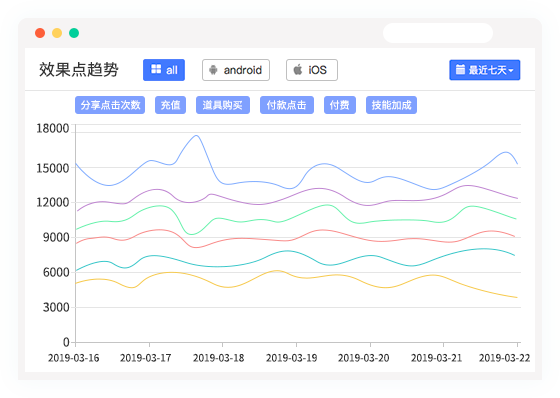Click the 2019-03-16 x-axis label
This screenshot has height=398, width=560.
coord(74,358)
